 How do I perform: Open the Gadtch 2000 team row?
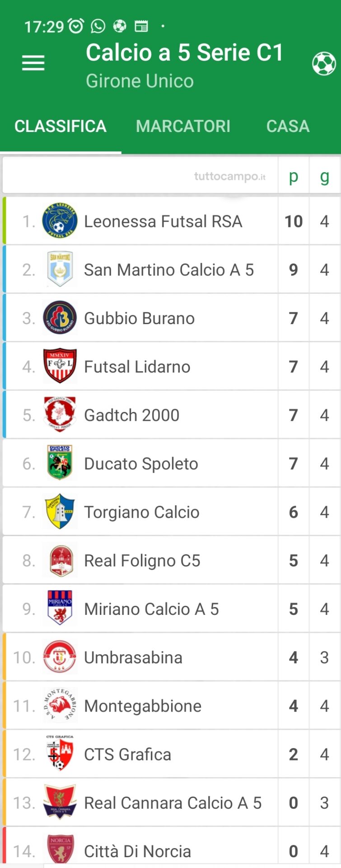172,415
